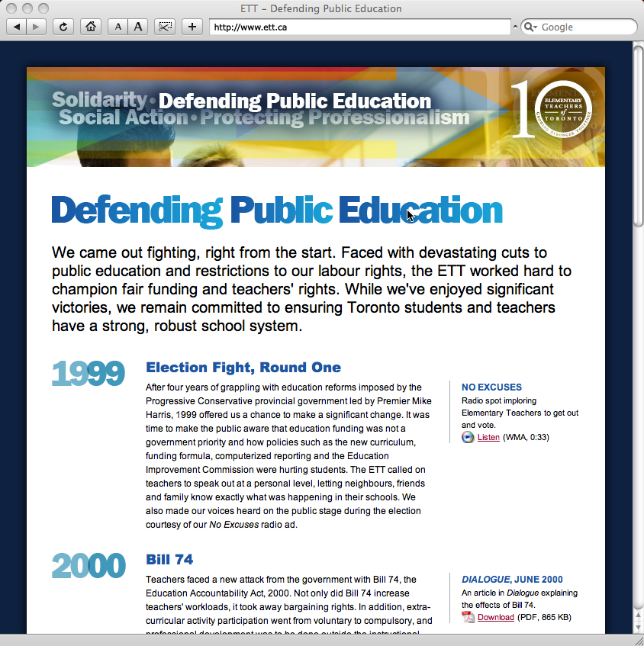Click the "DIALOGUE, JUNE 2000" sidebar title
This screenshot has height=646, width=644.
pos(512,579)
